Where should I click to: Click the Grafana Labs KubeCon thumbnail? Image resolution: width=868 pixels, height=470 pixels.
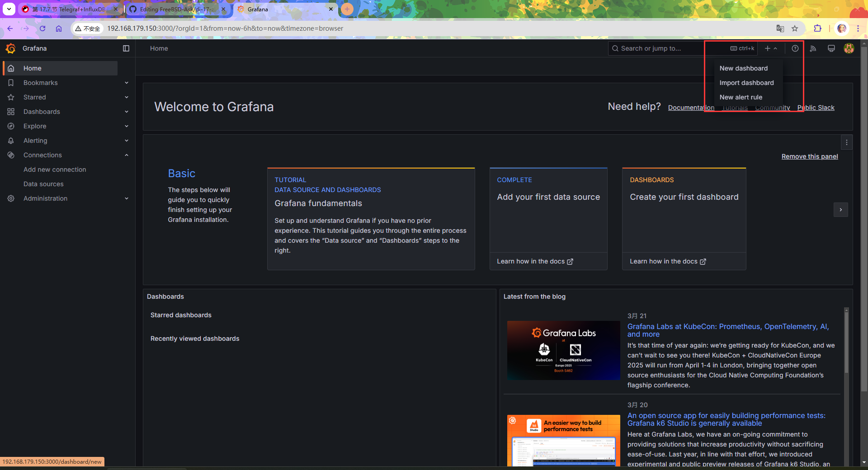pos(564,350)
